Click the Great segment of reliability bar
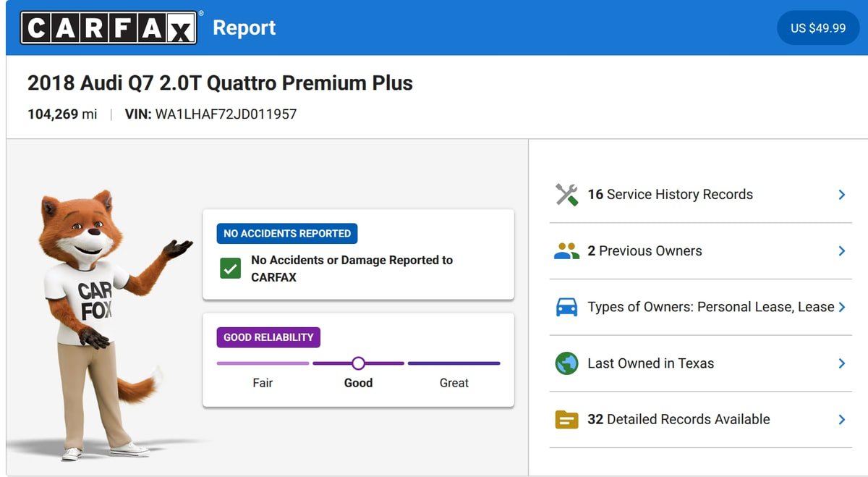 (454, 363)
